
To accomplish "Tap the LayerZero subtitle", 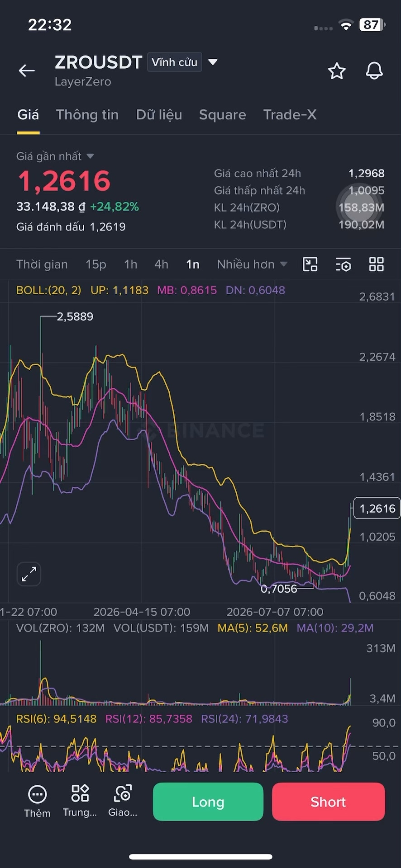I will (83, 82).
